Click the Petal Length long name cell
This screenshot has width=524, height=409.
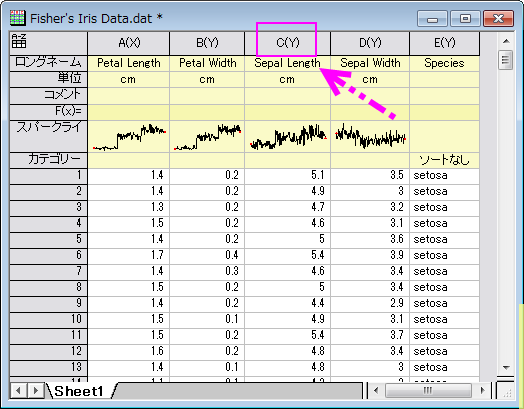coord(129,63)
